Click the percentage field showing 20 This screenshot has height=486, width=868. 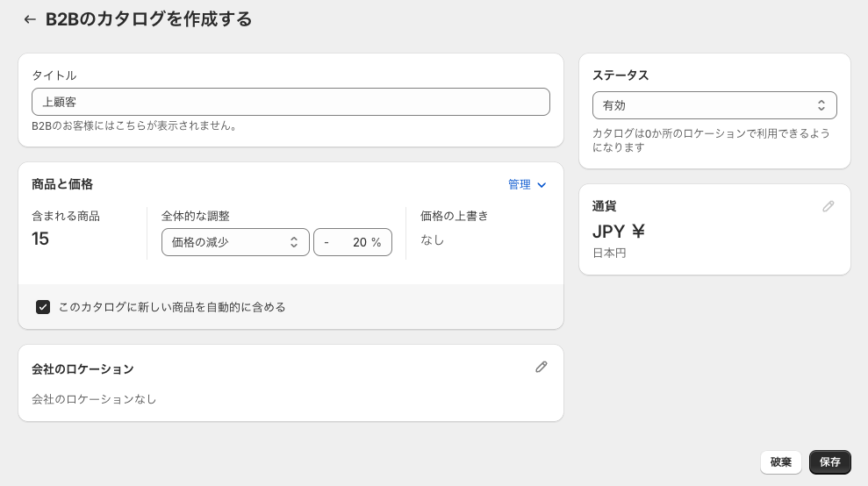tap(353, 242)
